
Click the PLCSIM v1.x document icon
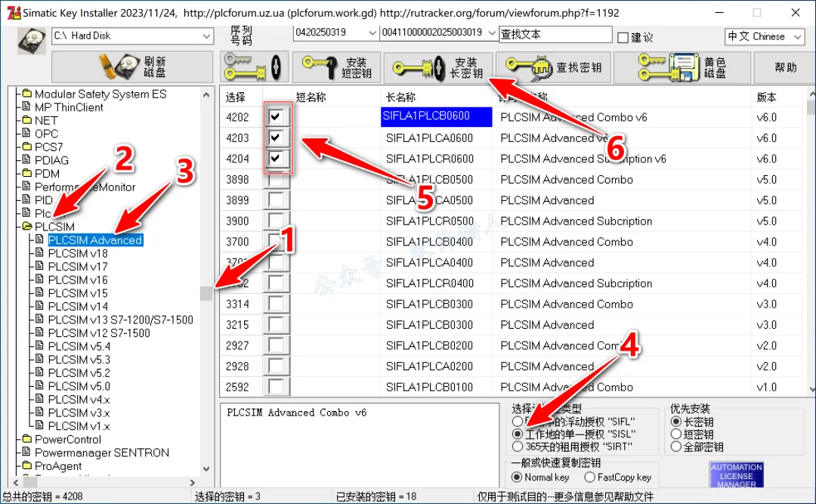pos(39,425)
